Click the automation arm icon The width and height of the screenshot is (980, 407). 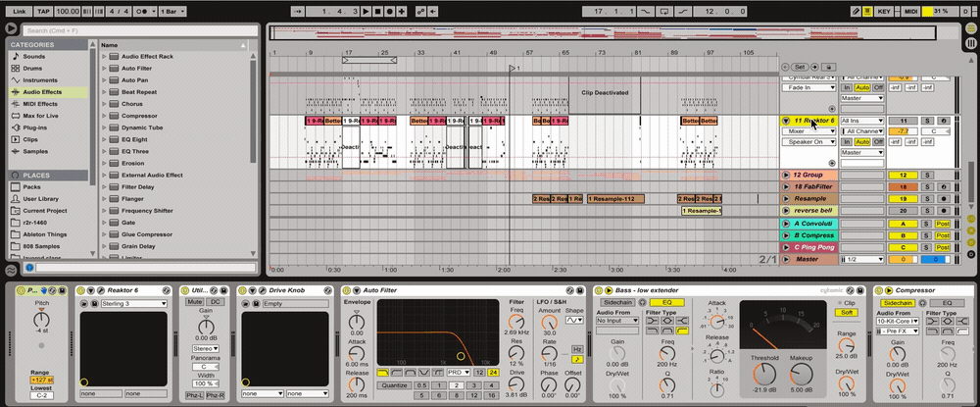pyautogui.click(x=420, y=11)
